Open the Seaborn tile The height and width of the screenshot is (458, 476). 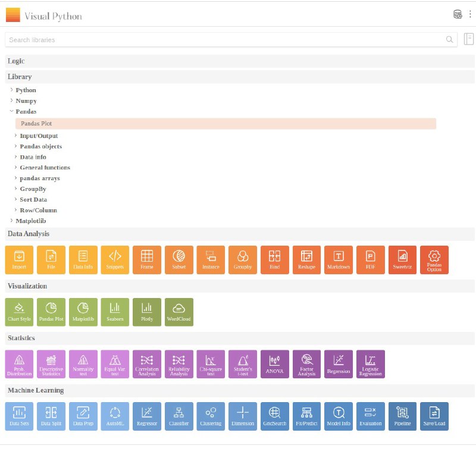tap(115, 312)
